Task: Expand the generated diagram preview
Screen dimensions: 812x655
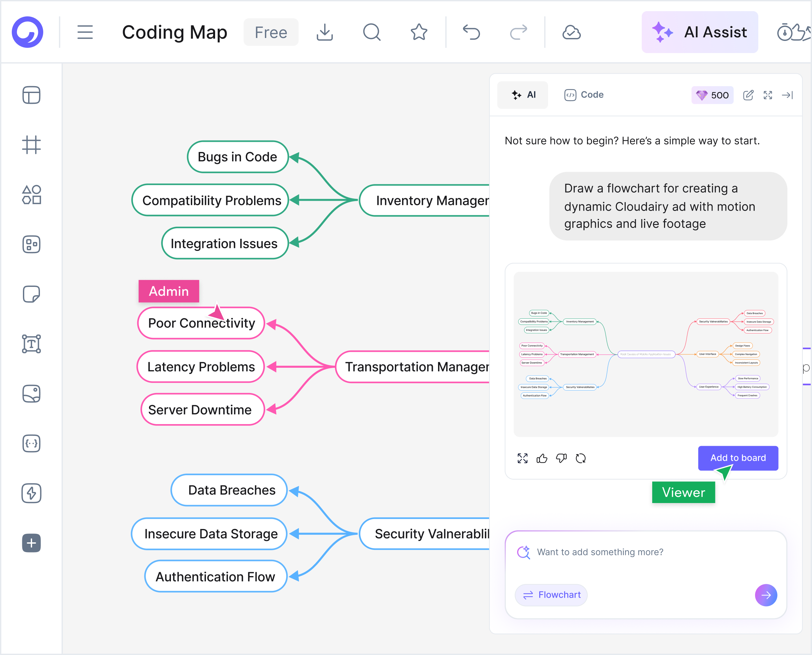Action: pyautogui.click(x=523, y=458)
